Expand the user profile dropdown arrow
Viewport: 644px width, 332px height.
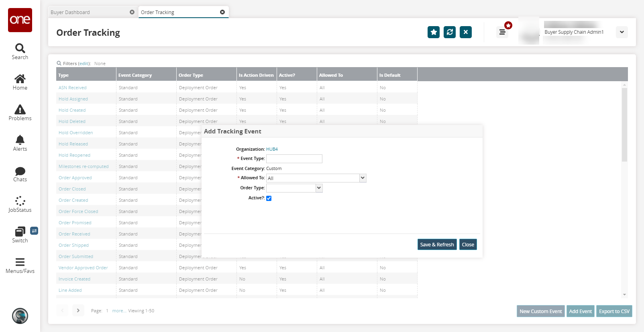pos(622,32)
